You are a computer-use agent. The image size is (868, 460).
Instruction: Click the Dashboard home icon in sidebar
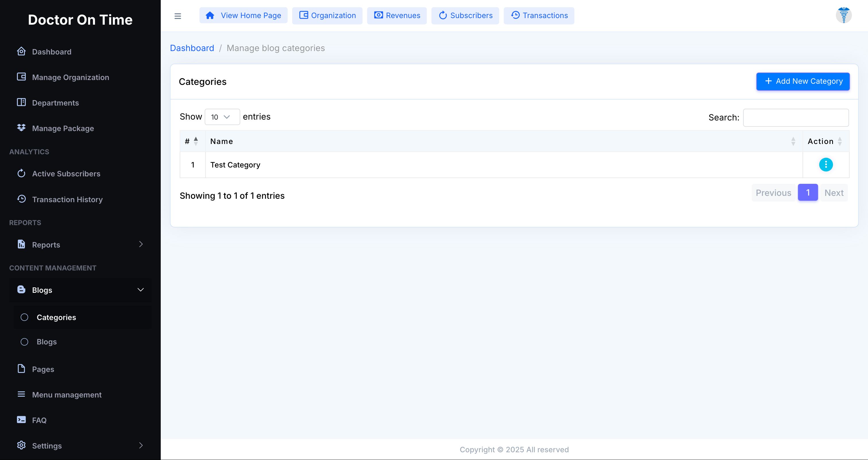(21, 52)
